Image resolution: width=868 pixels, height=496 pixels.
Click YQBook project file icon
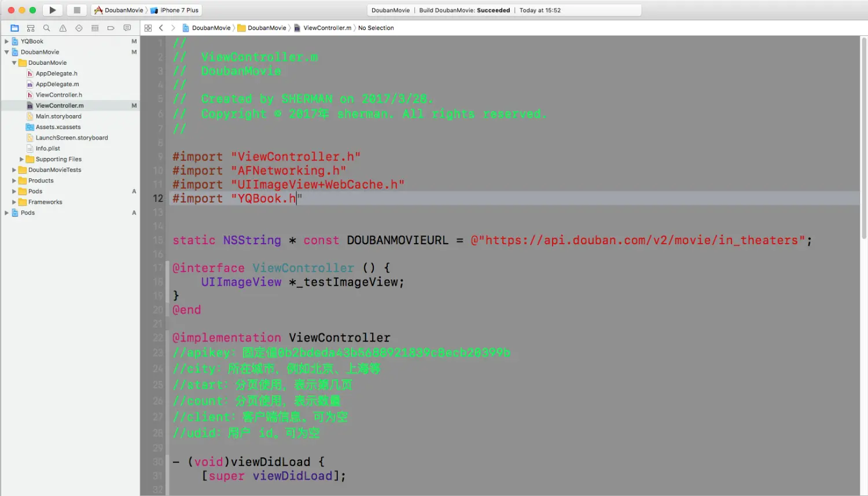tap(15, 41)
